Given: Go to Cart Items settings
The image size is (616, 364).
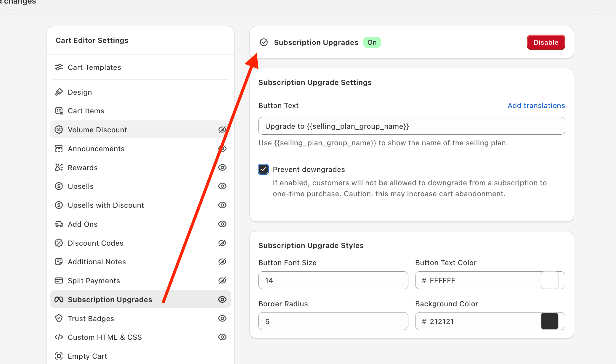Looking at the screenshot, I should (x=141, y=111).
